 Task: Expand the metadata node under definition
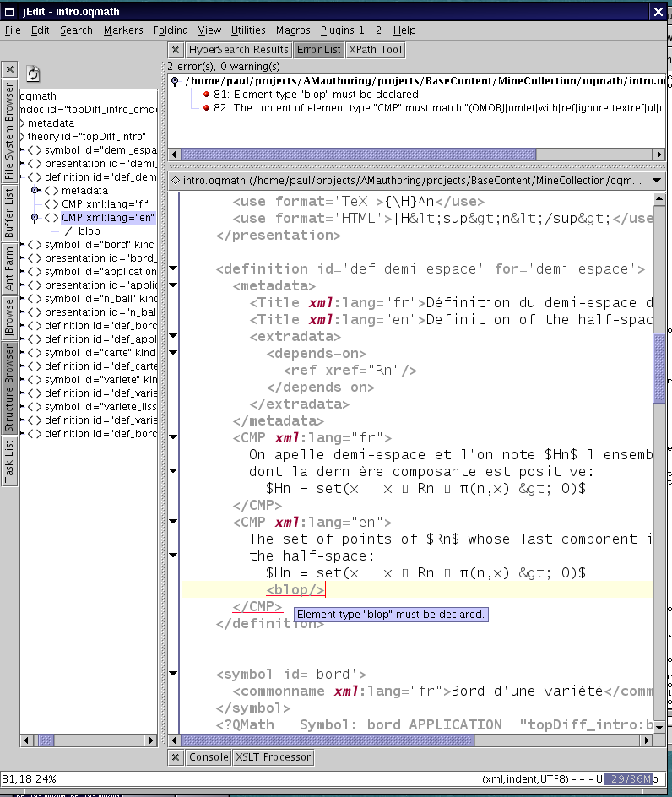pyautogui.click(x=35, y=191)
